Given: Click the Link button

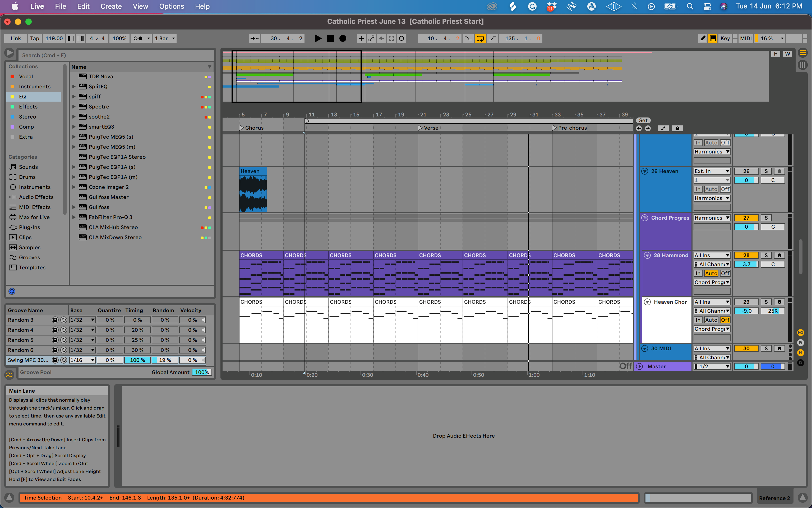Looking at the screenshot, I should tap(15, 38).
